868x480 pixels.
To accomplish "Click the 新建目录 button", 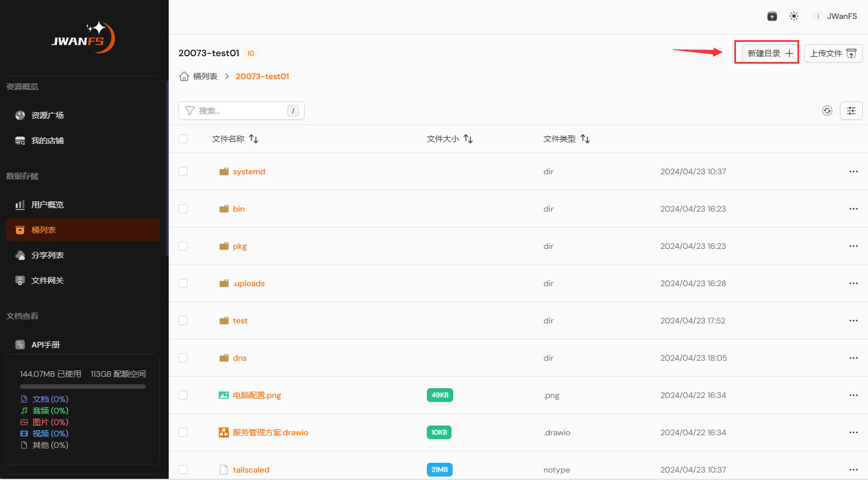I will pos(770,53).
